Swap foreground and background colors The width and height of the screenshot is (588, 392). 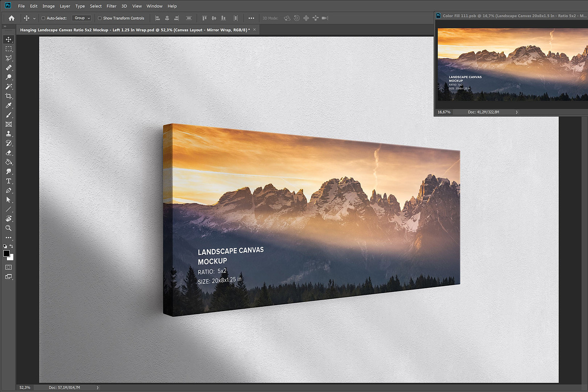(x=11, y=246)
